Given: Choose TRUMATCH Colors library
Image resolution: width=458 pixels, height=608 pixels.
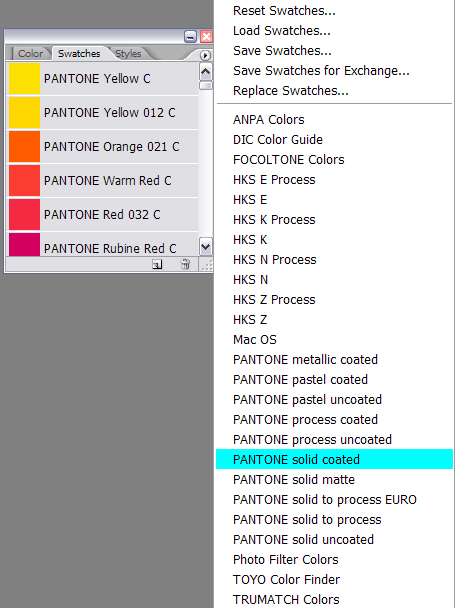Looking at the screenshot, I should 286,599.
